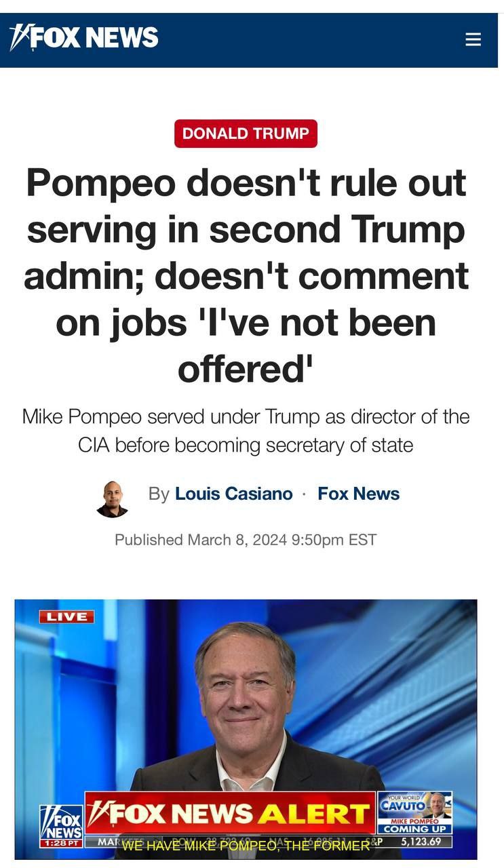Click the published date March 8, 2024
504x868 pixels.
pos(246,540)
